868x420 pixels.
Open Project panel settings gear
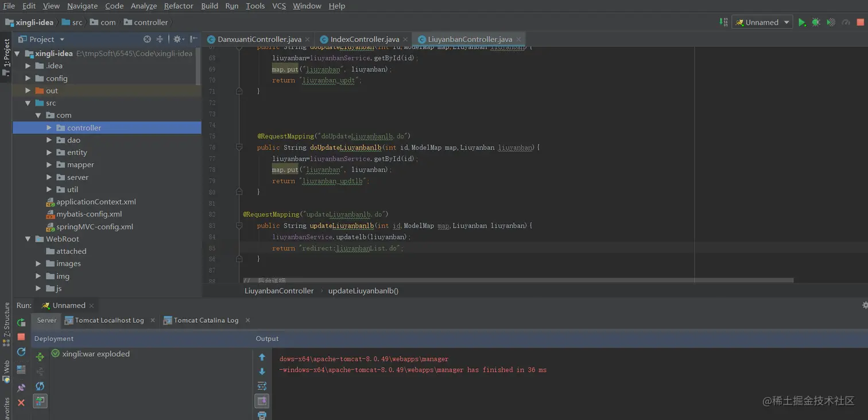pos(177,39)
